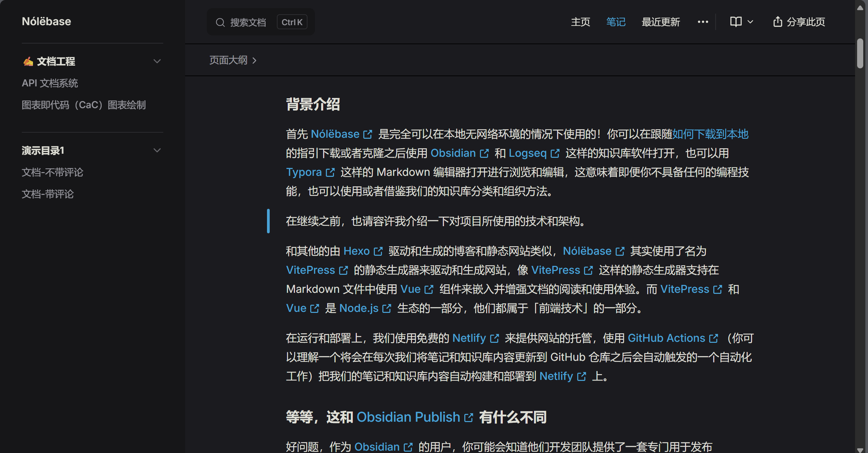The width and height of the screenshot is (868, 453).
Task: Open the Obsidian Publish heading link
Action: (x=408, y=417)
